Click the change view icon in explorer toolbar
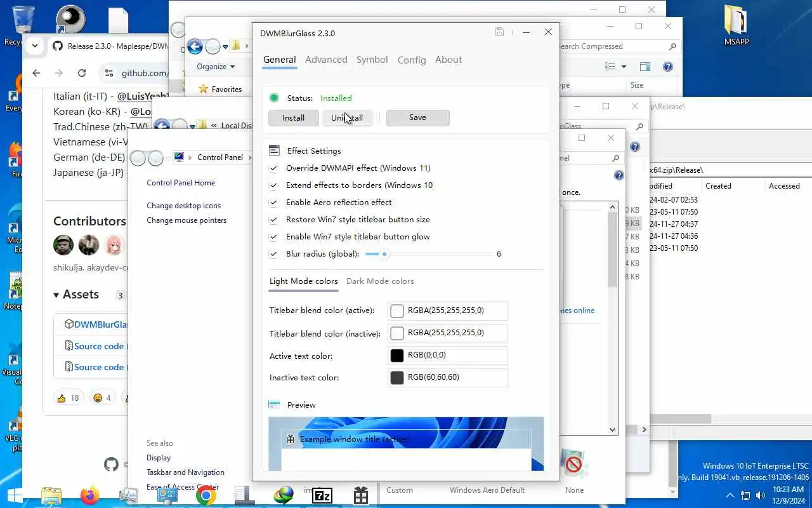The image size is (812, 508). (x=610, y=67)
